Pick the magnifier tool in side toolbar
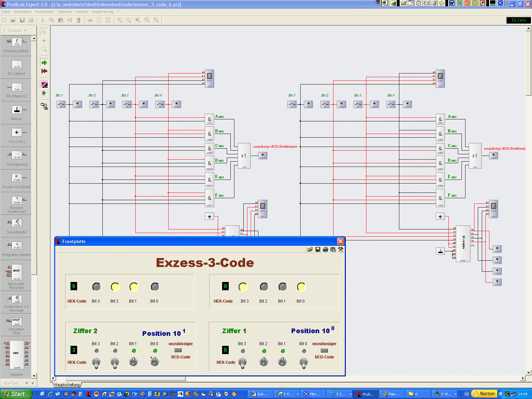Image resolution: width=532 pixels, height=399 pixels. pyautogui.click(x=44, y=49)
